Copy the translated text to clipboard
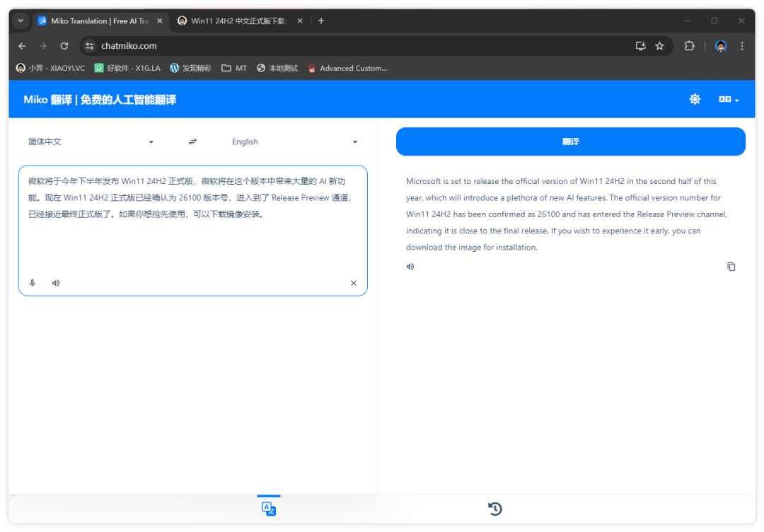Viewport: 764px width, 532px height. click(x=731, y=267)
